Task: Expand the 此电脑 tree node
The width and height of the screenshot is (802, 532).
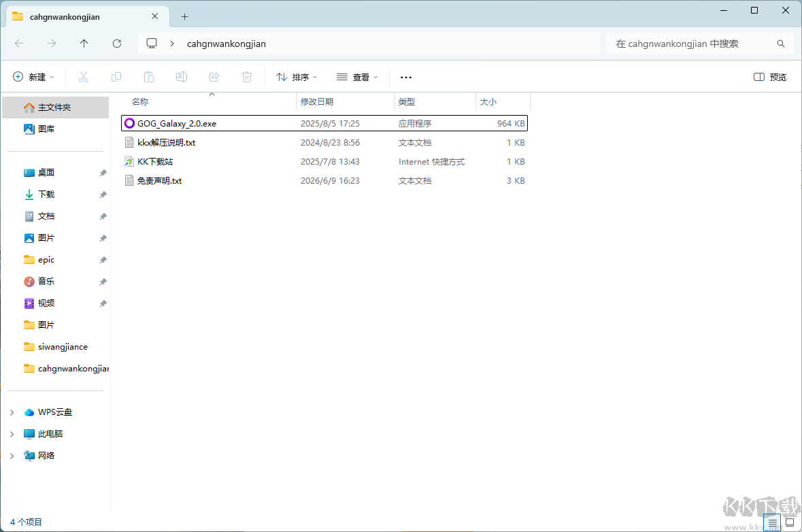Action: (12, 434)
